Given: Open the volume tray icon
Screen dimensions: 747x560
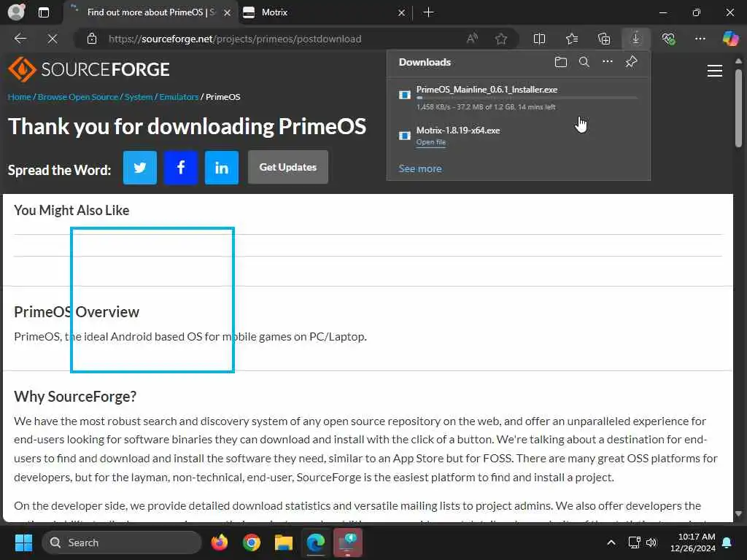Looking at the screenshot, I should point(651,542).
